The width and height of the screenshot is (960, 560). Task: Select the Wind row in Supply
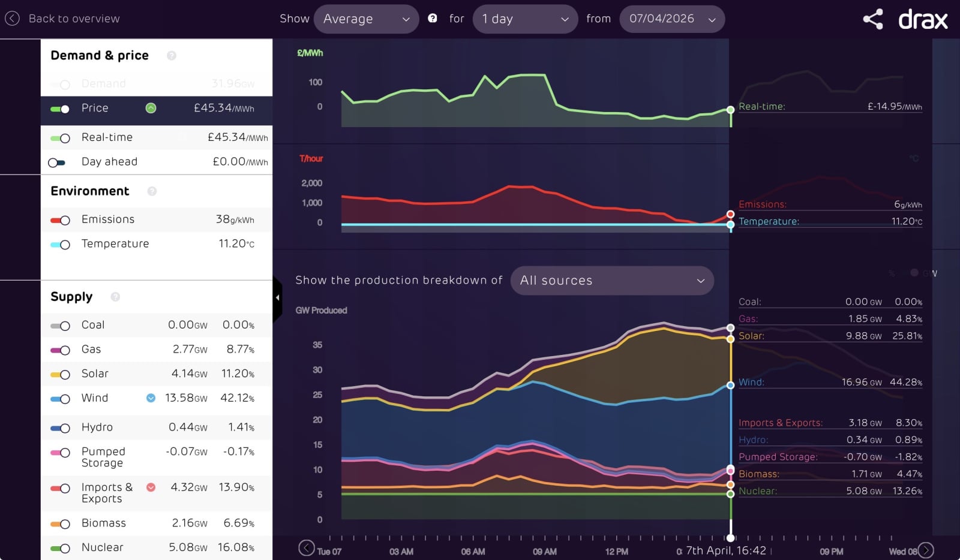point(156,398)
